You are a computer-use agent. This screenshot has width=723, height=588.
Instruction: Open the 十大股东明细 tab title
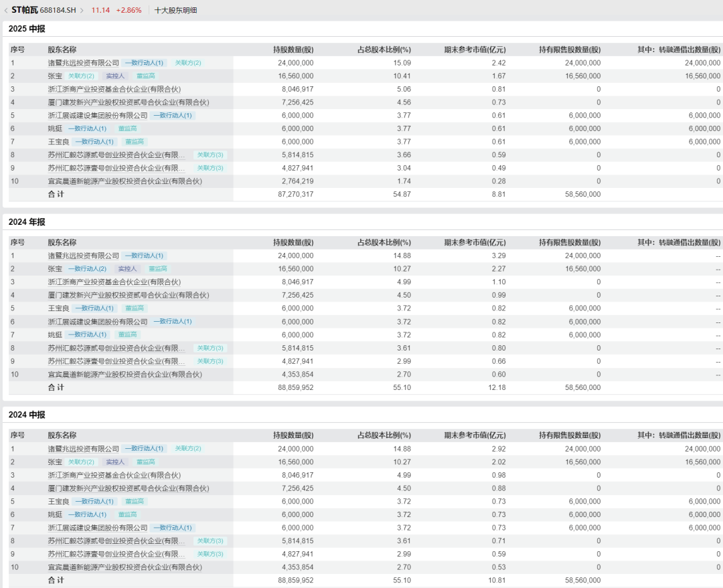pos(175,10)
